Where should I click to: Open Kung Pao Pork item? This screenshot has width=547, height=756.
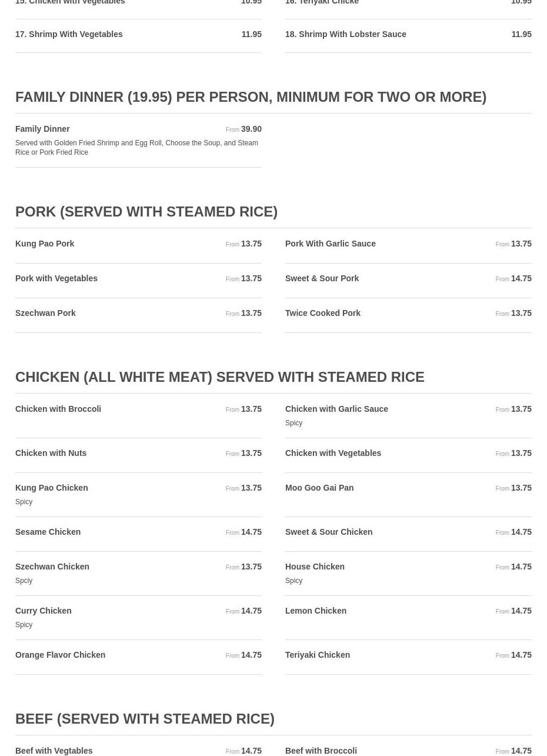point(138,246)
